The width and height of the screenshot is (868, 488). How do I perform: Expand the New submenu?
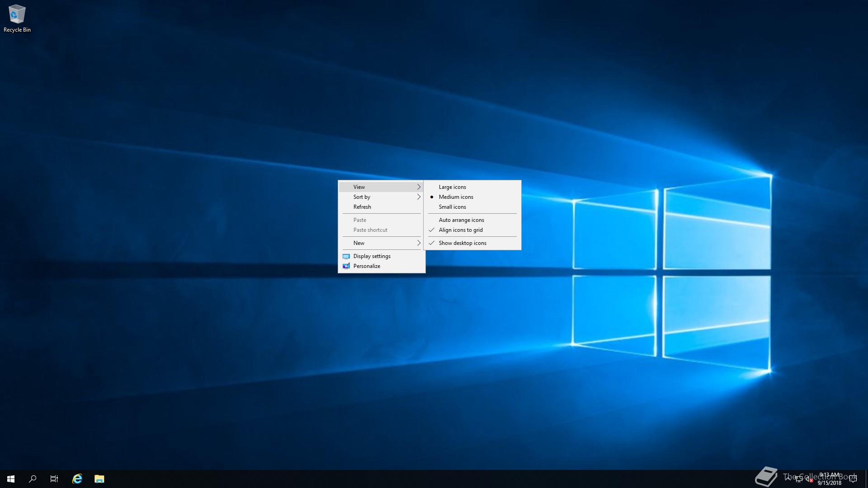click(x=381, y=243)
